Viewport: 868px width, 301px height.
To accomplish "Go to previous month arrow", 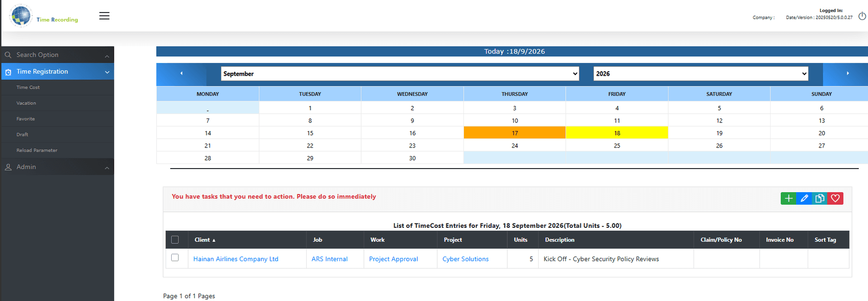I will 181,74.
